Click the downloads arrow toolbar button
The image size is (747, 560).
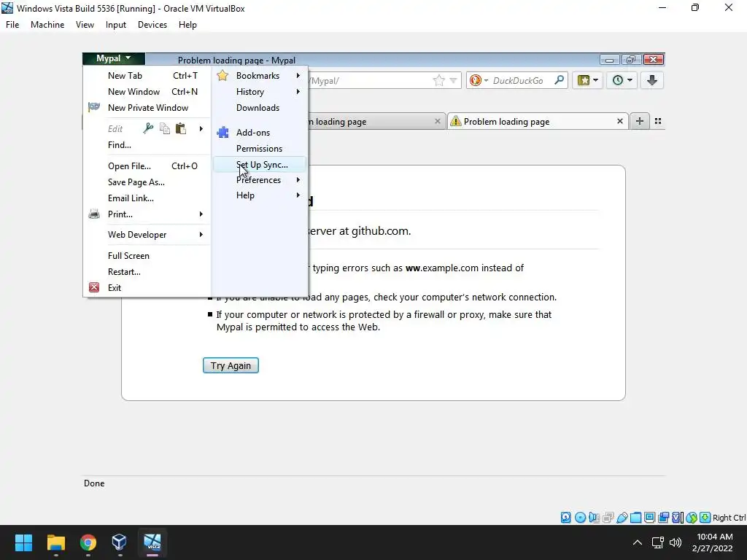tap(651, 80)
